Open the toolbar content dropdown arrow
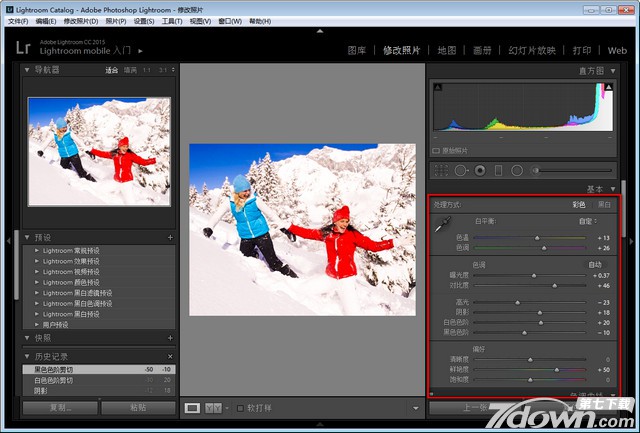Viewport: 640px width, 433px height. [x=416, y=408]
